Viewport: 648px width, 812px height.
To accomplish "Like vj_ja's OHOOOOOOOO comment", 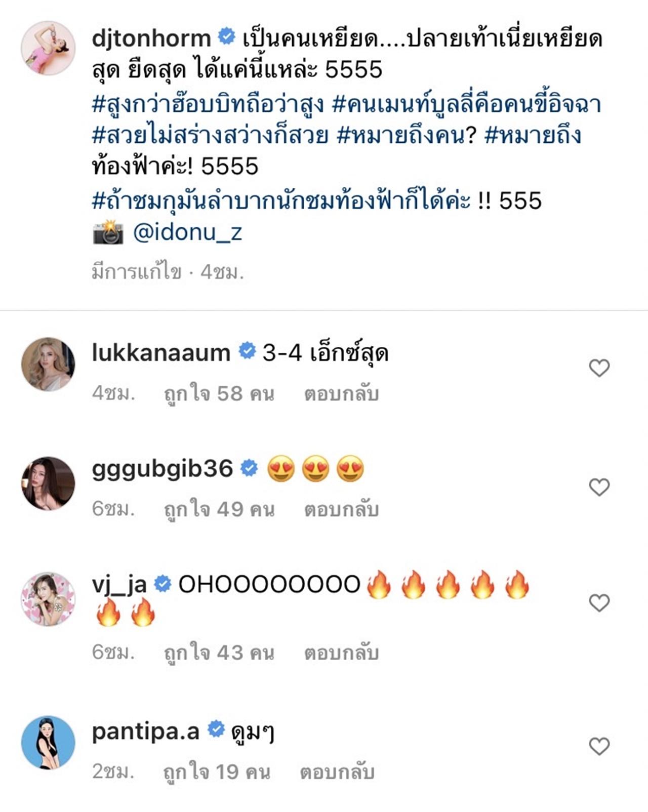I will click(599, 603).
